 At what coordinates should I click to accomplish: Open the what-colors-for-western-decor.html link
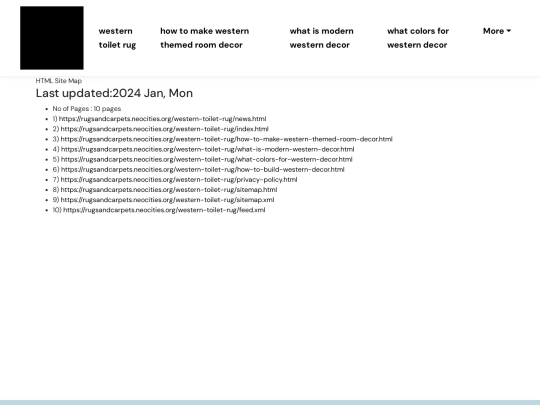coord(206,159)
